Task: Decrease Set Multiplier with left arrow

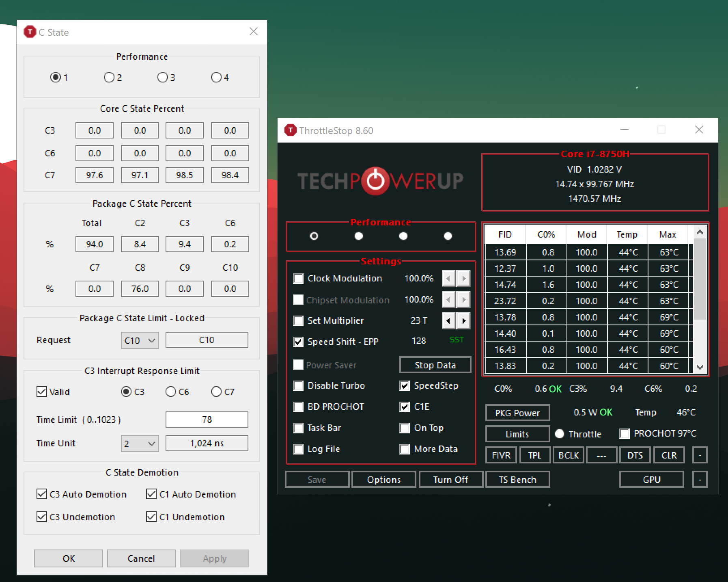Action: tap(448, 321)
